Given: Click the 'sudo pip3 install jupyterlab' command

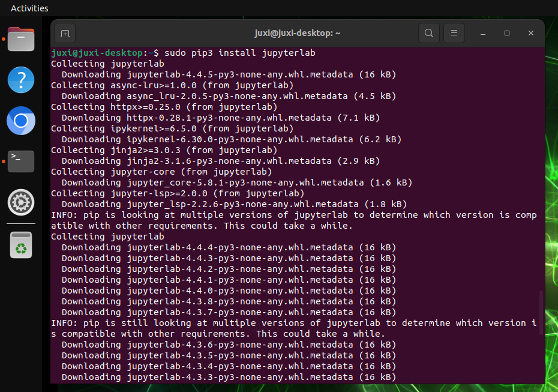Looking at the screenshot, I should click(240, 53).
